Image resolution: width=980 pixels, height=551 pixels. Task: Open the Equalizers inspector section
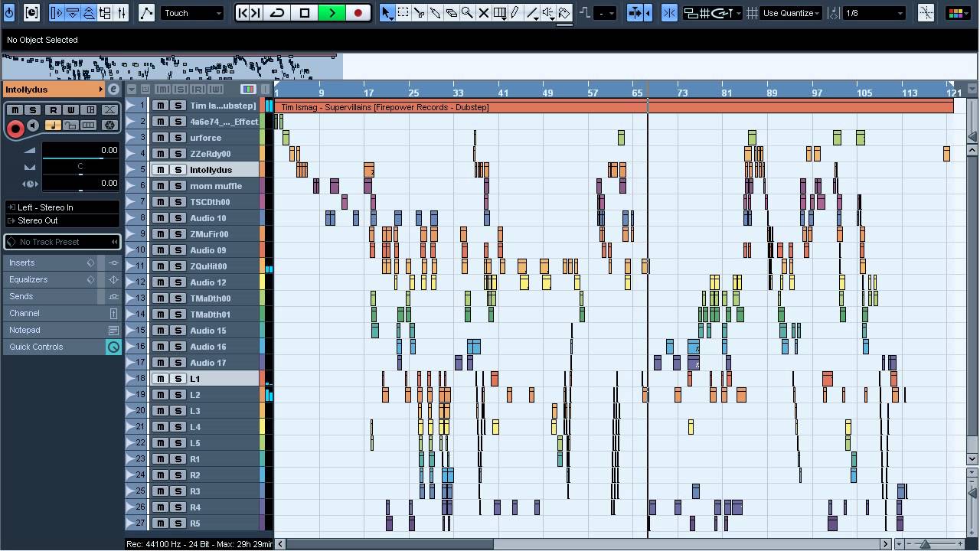[63, 279]
